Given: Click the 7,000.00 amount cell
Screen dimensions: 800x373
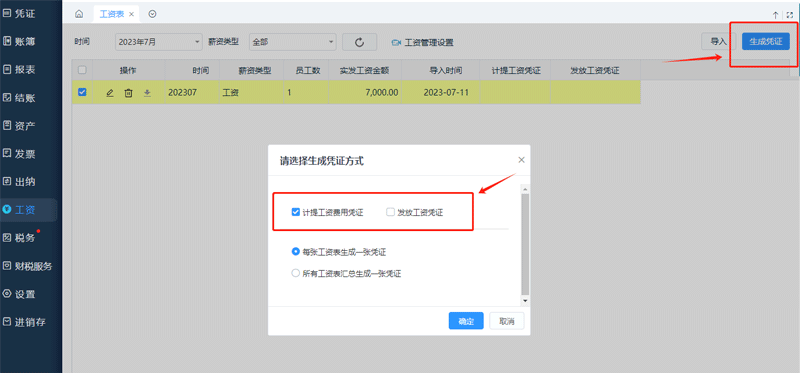Looking at the screenshot, I should (x=365, y=93).
